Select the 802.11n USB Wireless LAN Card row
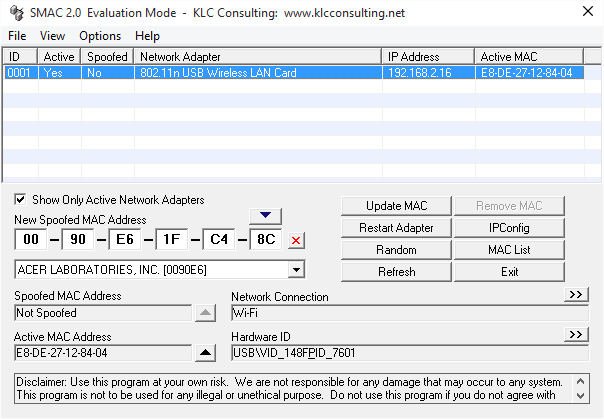The width and height of the screenshot is (604, 419). tap(294, 72)
